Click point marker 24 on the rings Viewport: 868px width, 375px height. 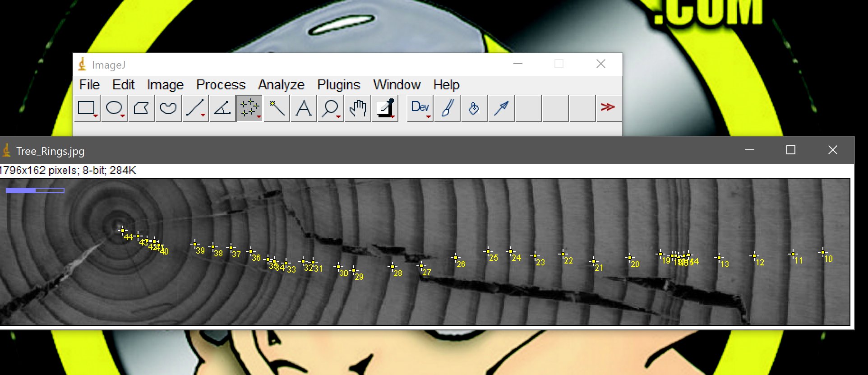pyautogui.click(x=511, y=251)
